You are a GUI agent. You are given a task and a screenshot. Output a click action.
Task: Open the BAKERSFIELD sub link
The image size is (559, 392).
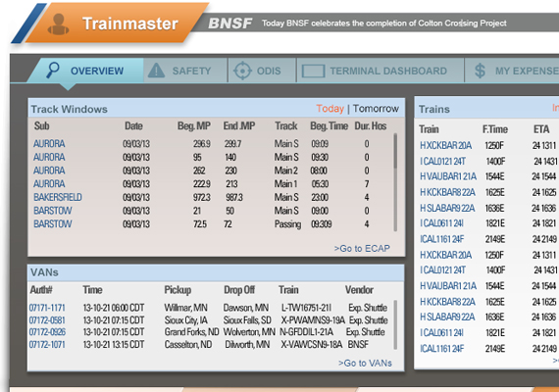58,197
